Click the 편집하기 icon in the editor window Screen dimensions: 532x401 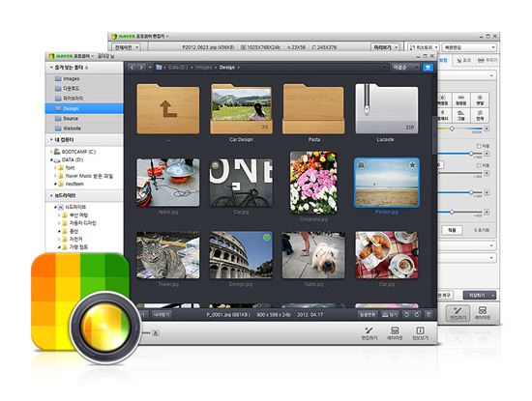pos(458,313)
